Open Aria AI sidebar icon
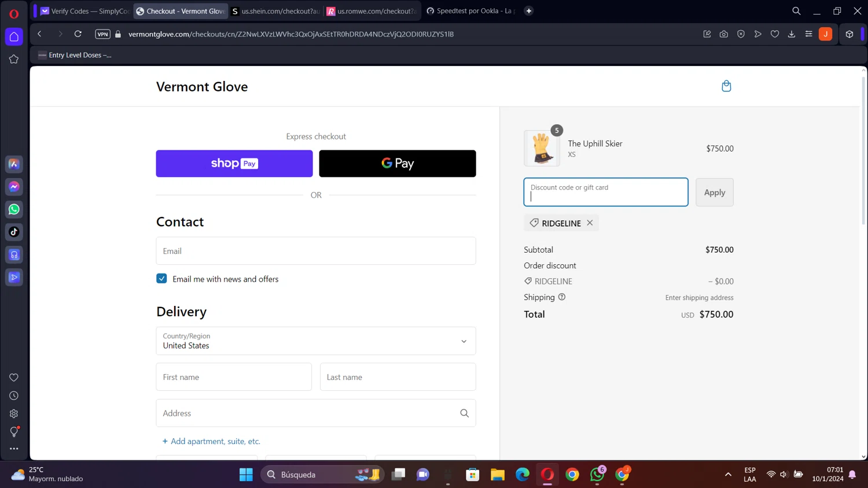Viewport: 868px width, 488px height. click(x=14, y=164)
